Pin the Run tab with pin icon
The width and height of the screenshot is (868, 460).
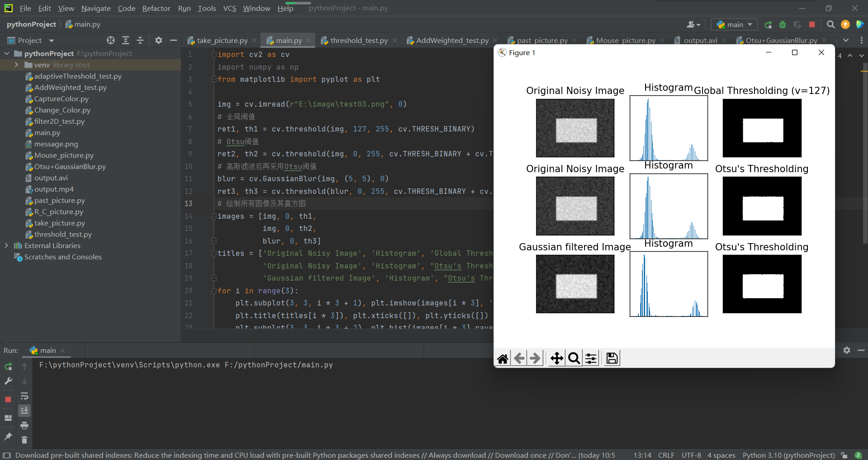click(8, 436)
